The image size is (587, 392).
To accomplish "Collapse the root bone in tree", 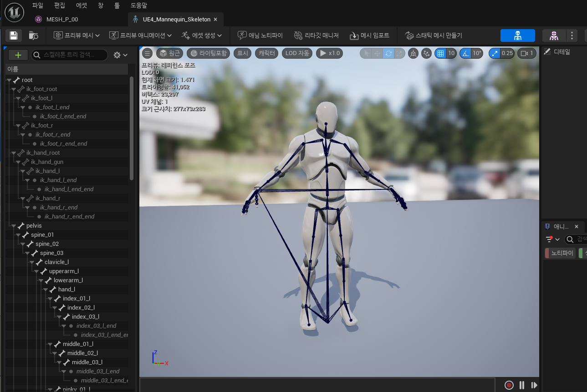I will tap(9, 80).
